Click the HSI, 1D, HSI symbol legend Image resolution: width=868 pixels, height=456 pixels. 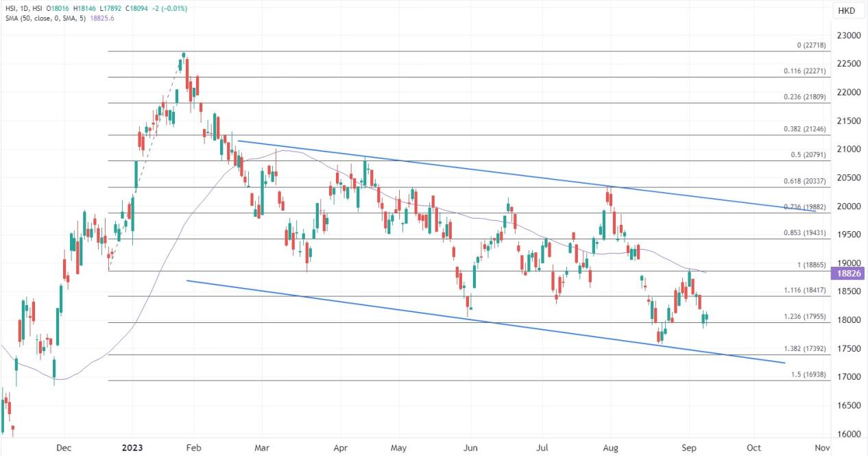(x=25, y=8)
